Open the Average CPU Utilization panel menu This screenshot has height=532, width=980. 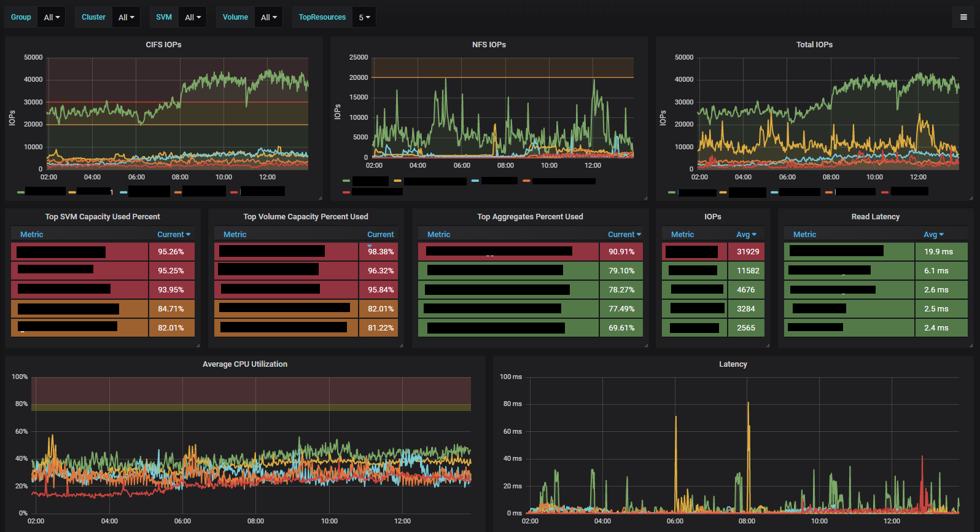(245, 364)
